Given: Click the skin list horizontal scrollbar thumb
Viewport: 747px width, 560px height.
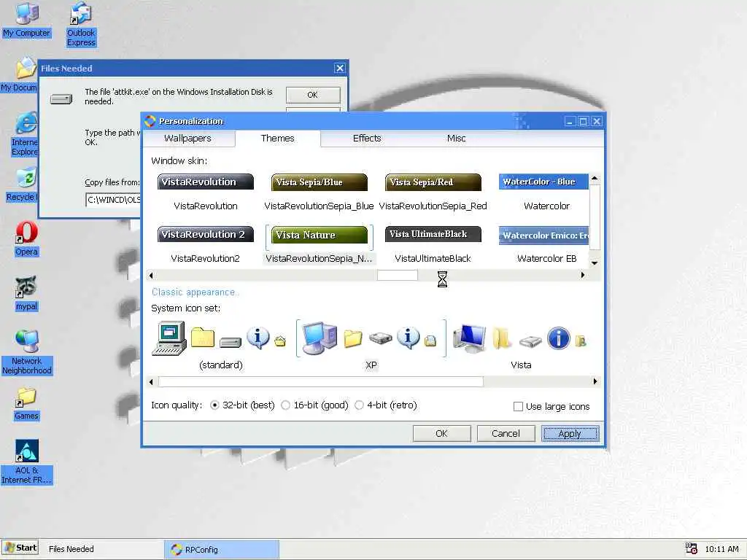Looking at the screenshot, I should coord(398,275).
